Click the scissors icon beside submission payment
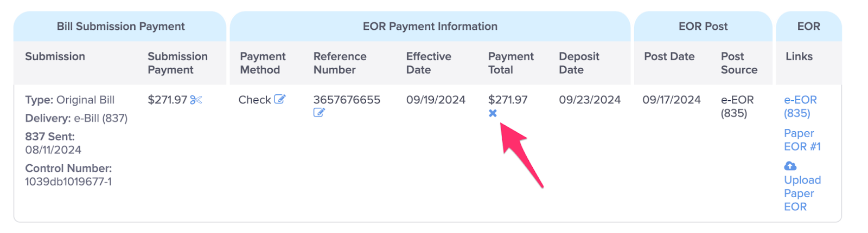The width and height of the screenshot is (868, 233). click(x=196, y=100)
